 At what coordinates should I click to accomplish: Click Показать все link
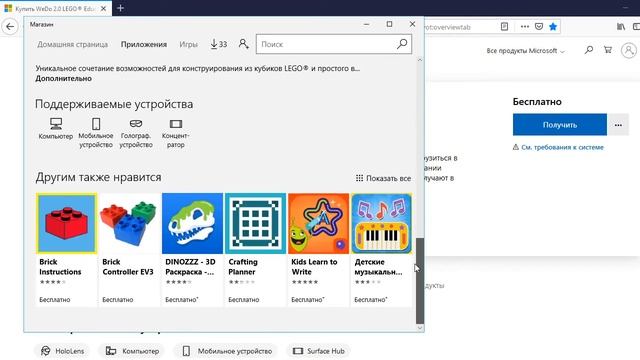[x=383, y=178]
